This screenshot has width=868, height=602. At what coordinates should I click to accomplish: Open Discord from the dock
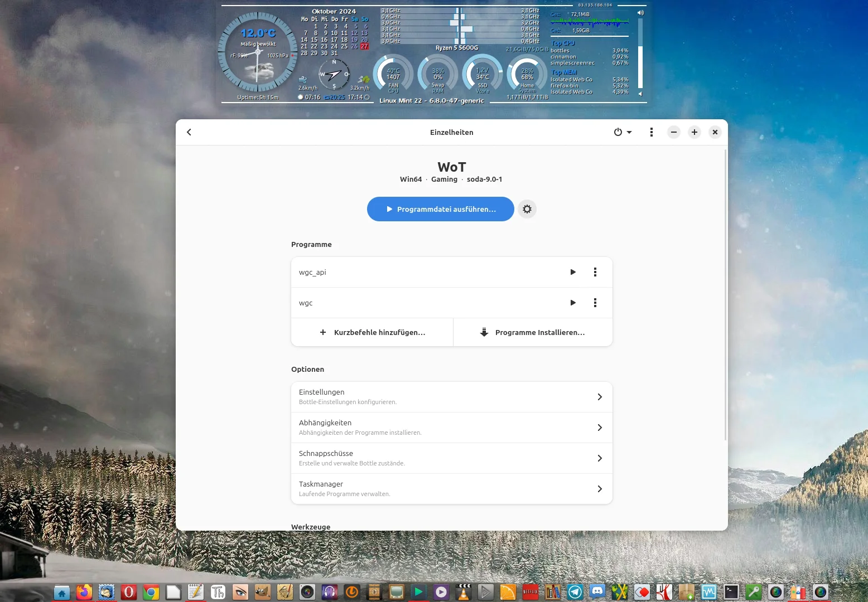coord(597,591)
